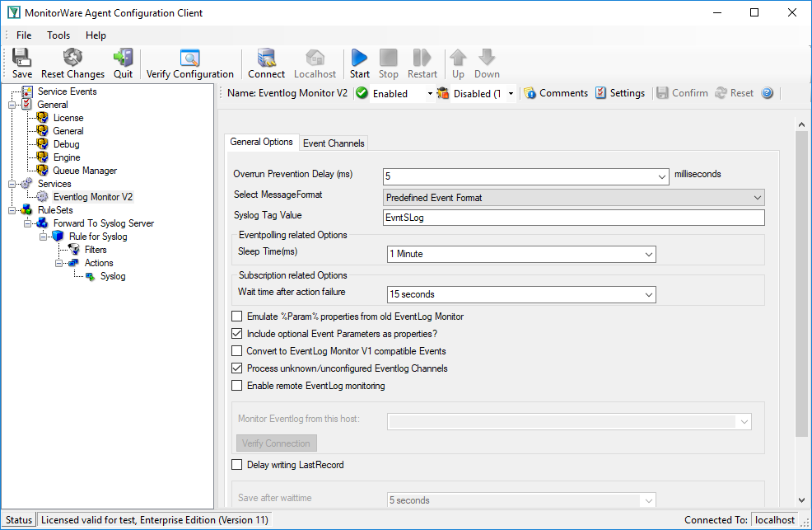
Task: Run Verify Configuration from the toolbar
Action: 190,63
